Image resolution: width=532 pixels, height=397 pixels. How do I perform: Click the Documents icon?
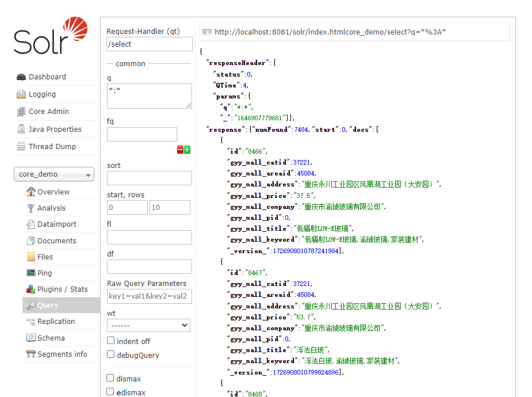coord(31,241)
